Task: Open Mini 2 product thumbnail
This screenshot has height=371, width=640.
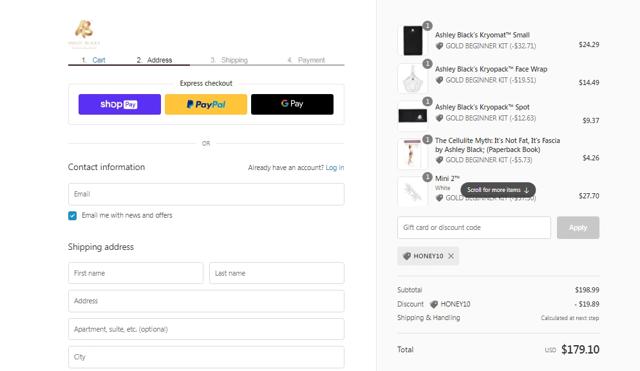Action: click(x=413, y=192)
